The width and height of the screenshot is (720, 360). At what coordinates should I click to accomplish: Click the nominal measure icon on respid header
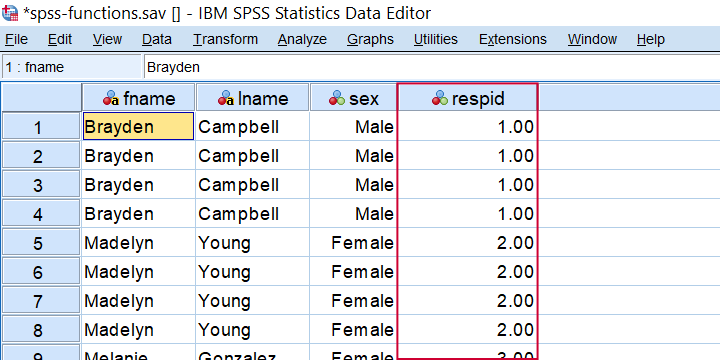(x=440, y=98)
